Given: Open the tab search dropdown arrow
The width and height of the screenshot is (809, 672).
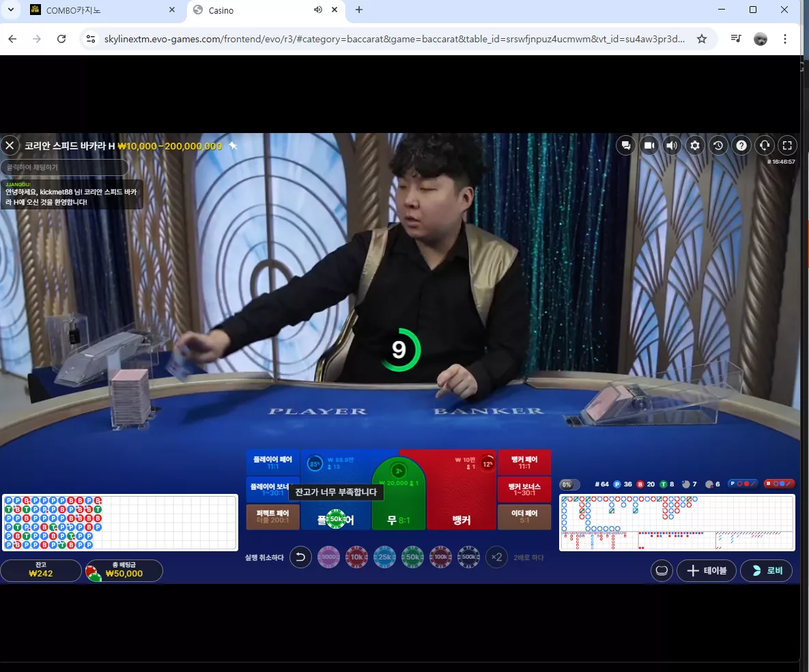Looking at the screenshot, I should click(x=11, y=10).
